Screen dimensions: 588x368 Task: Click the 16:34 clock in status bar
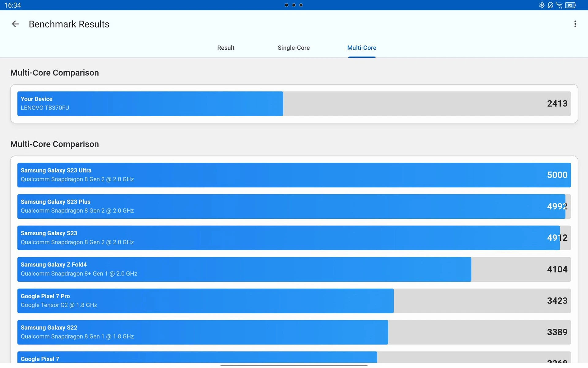pyautogui.click(x=13, y=5)
